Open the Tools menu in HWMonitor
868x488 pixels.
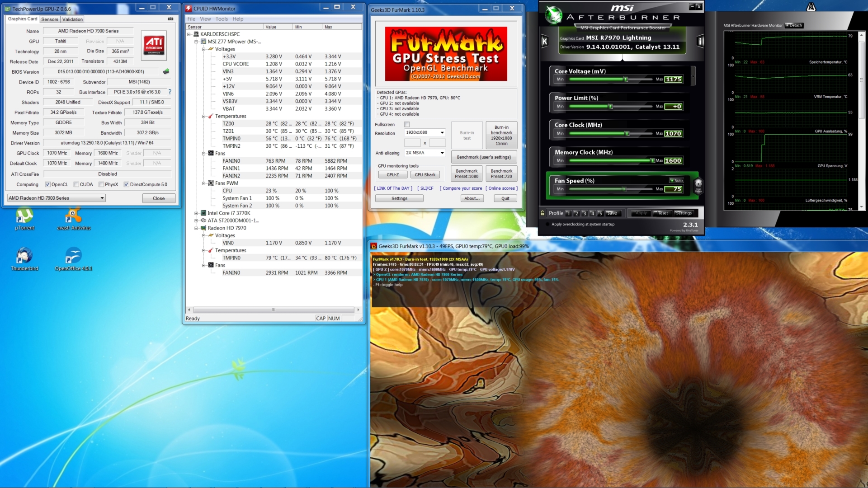click(x=222, y=19)
